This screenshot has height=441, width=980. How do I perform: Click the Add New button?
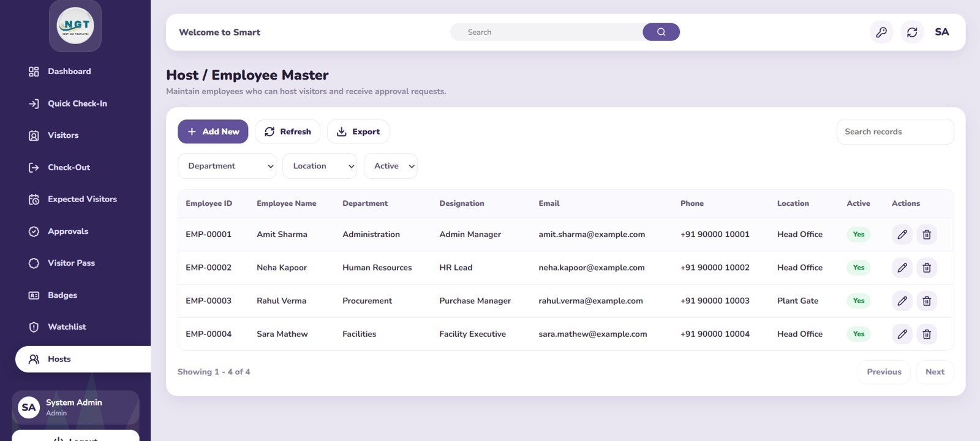213,132
